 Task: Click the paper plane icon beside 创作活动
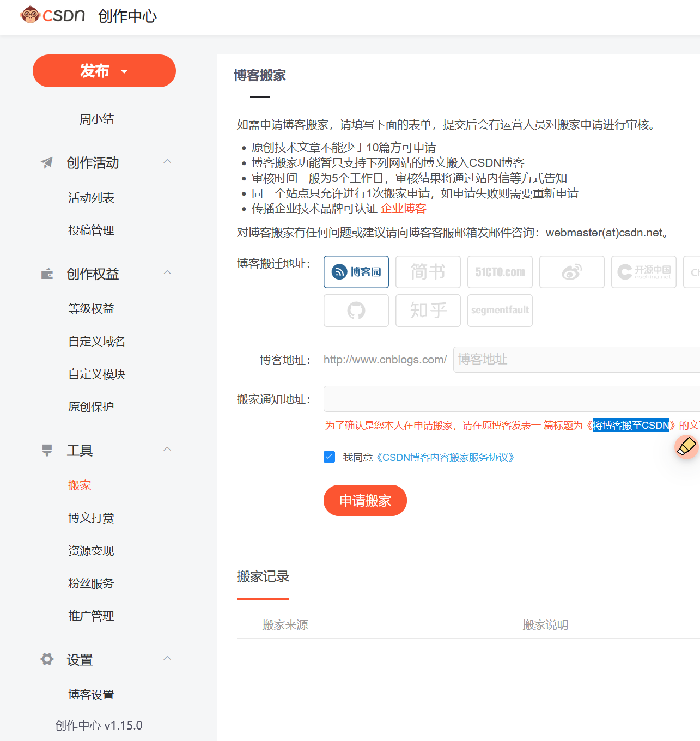coord(47,162)
